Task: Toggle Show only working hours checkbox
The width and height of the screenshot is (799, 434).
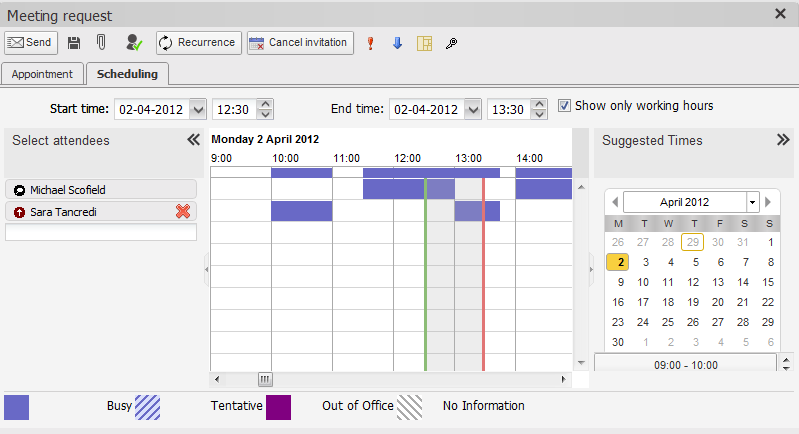Action: pos(565,106)
